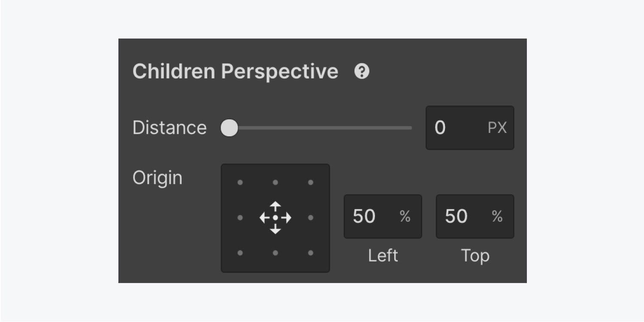Click the Origin label

157,178
